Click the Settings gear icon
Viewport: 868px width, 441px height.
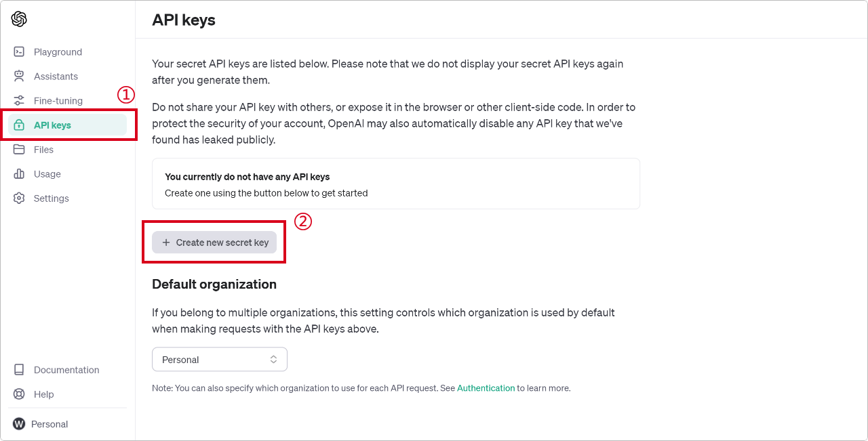[x=19, y=198]
